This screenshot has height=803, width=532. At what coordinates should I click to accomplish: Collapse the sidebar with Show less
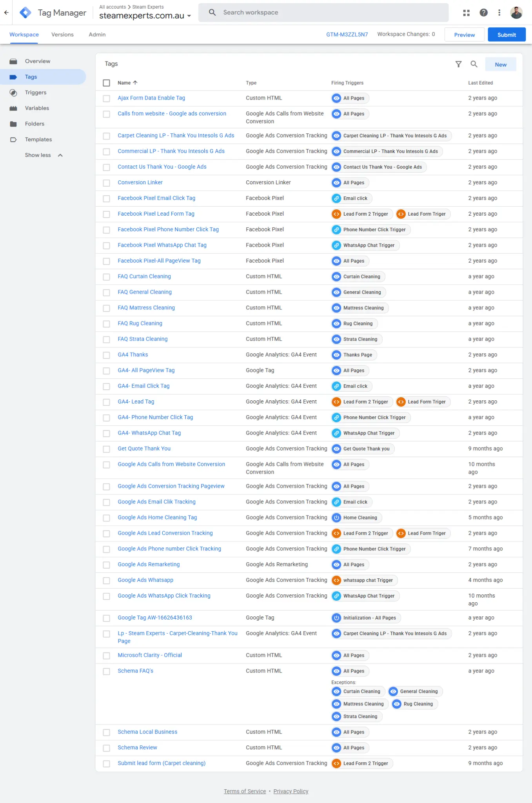click(43, 155)
